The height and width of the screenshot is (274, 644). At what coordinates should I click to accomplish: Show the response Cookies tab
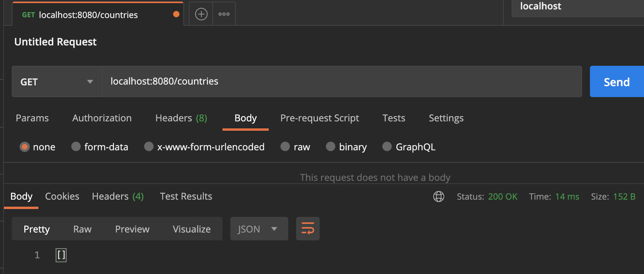click(62, 196)
